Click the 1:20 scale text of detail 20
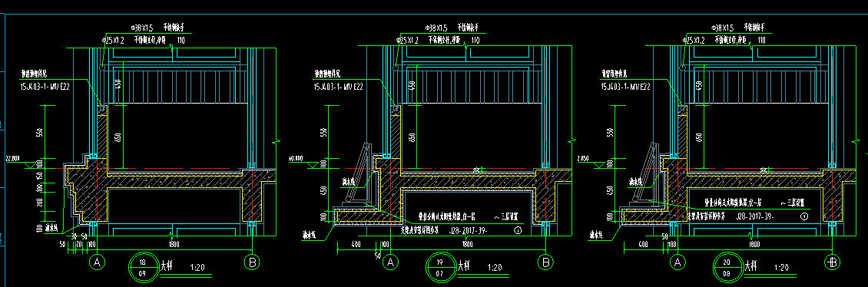Image resolution: width=868 pixels, height=287 pixels. pyautogui.click(x=782, y=268)
